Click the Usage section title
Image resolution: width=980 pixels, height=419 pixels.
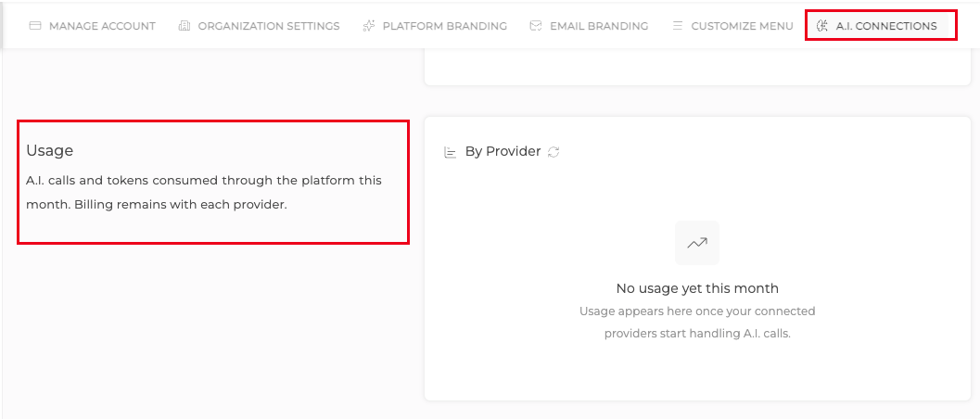[49, 150]
